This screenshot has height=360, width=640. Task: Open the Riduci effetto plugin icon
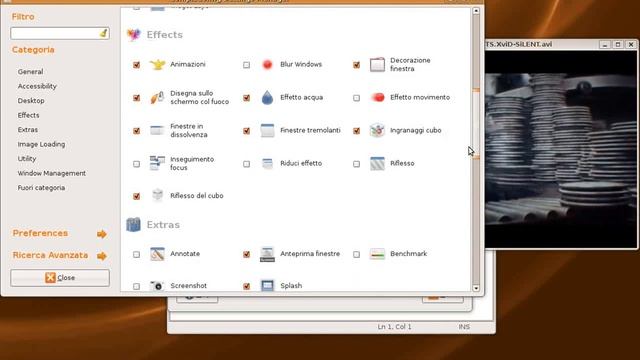[x=267, y=163]
